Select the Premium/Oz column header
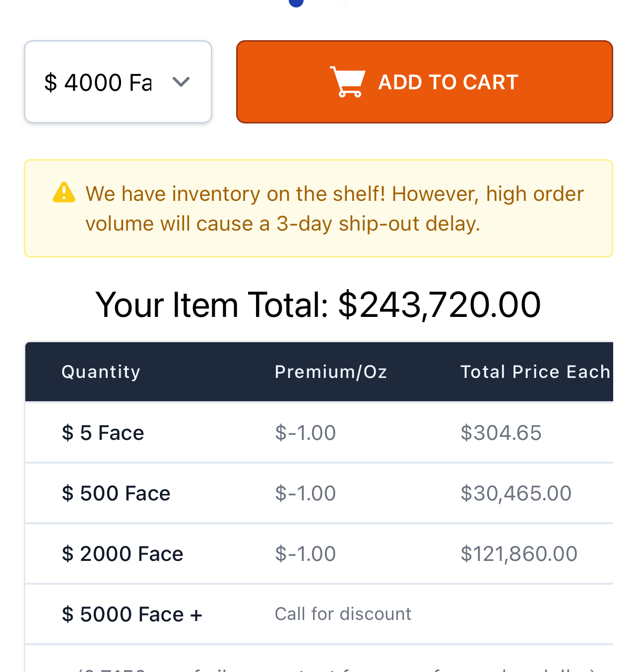 tap(331, 372)
